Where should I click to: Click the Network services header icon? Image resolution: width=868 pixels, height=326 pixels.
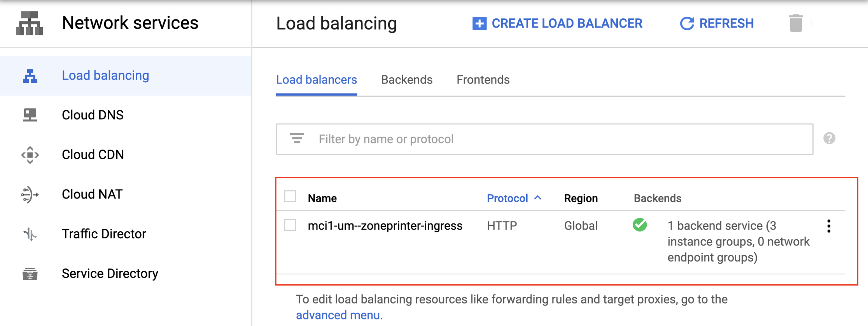point(30,23)
